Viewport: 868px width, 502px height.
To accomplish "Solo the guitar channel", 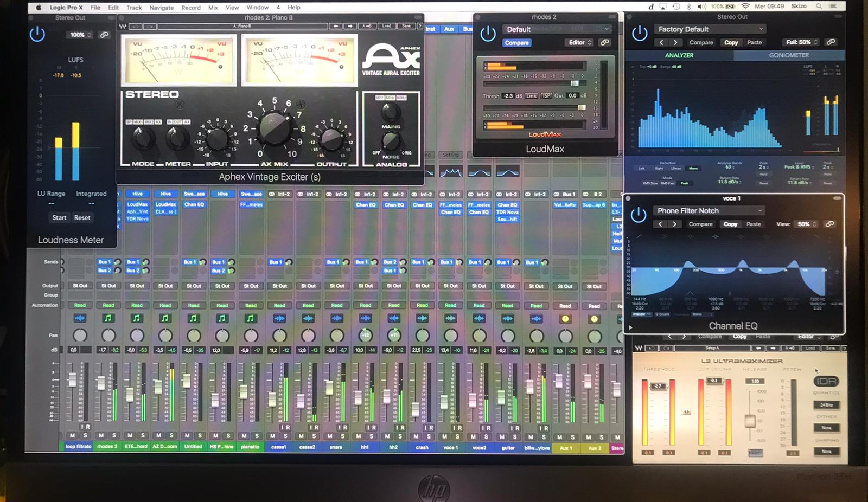I will click(x=515, y=436).
